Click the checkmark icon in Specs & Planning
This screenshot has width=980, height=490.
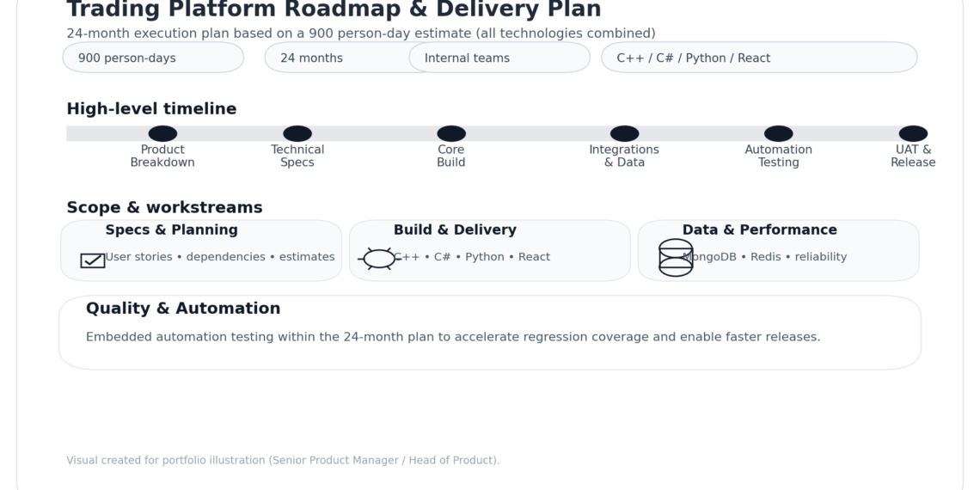(x=93, y=260)
